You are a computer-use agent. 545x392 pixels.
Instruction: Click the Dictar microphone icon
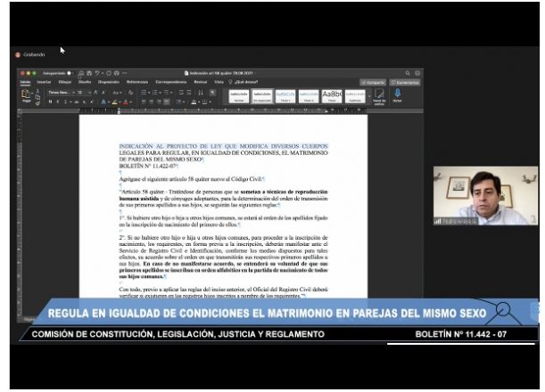pos(397,95)
